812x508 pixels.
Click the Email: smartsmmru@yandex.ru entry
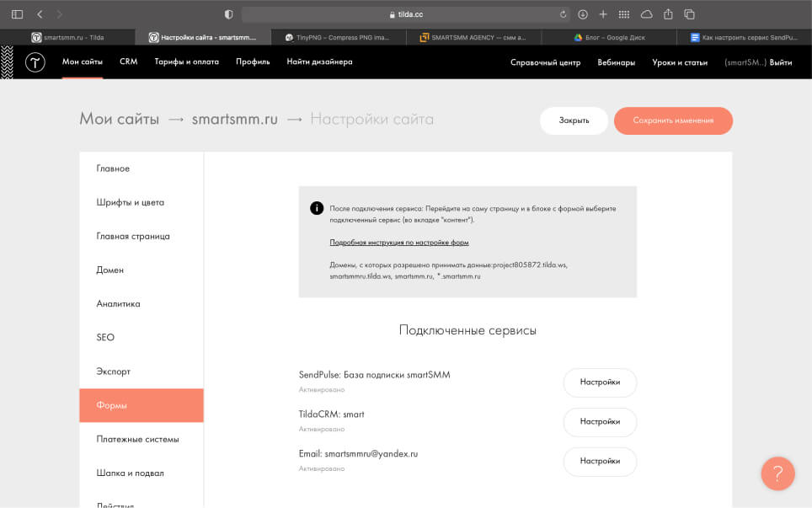point(358,453)
